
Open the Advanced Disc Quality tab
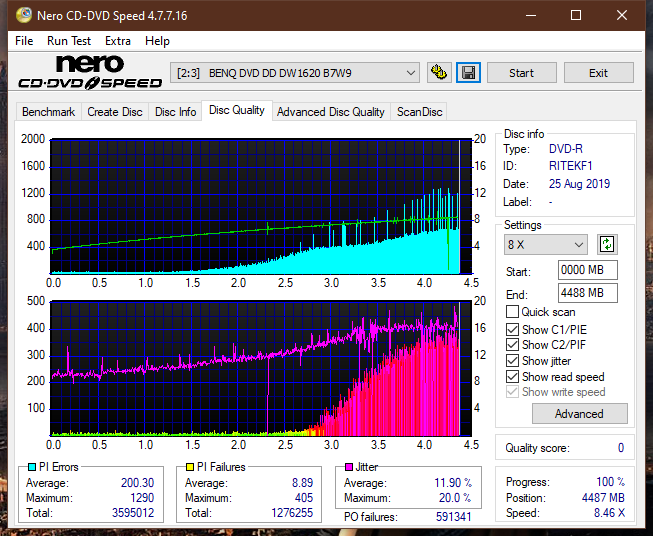coord(331,112)
